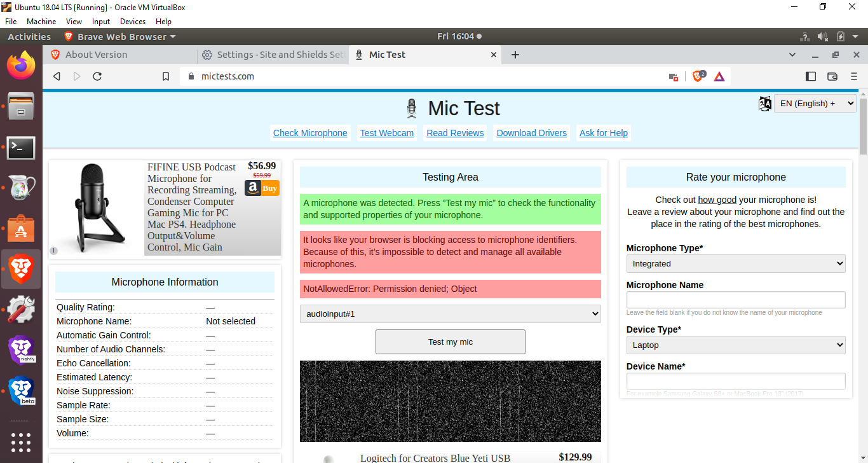Open Ubuntu Software from the dock
This screenshot has width=868, height=463.
[21, 229]
